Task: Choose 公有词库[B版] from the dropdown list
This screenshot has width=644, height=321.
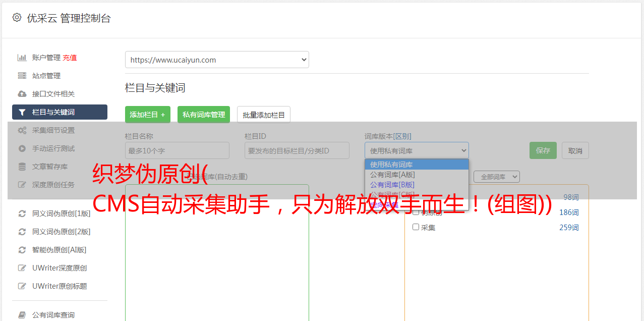Action: [417, 185]
